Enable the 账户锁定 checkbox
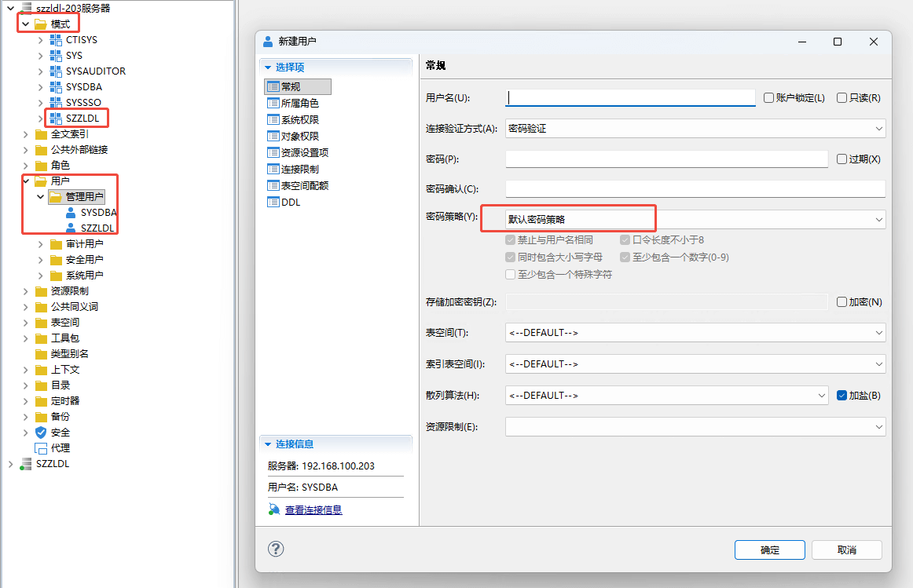The height and width of the screenshot is (588, 913). 769,98
